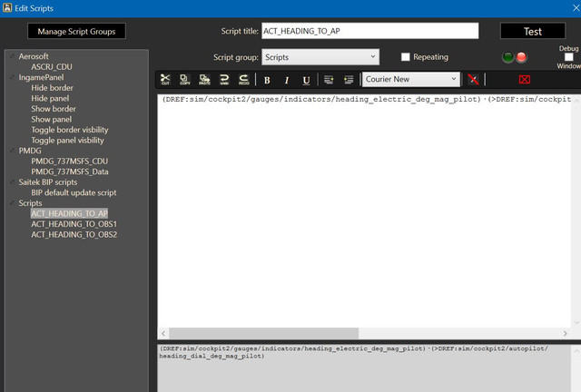Click the lower pane text starting heading_dial_deg_mag_pilot

(212, 356)
